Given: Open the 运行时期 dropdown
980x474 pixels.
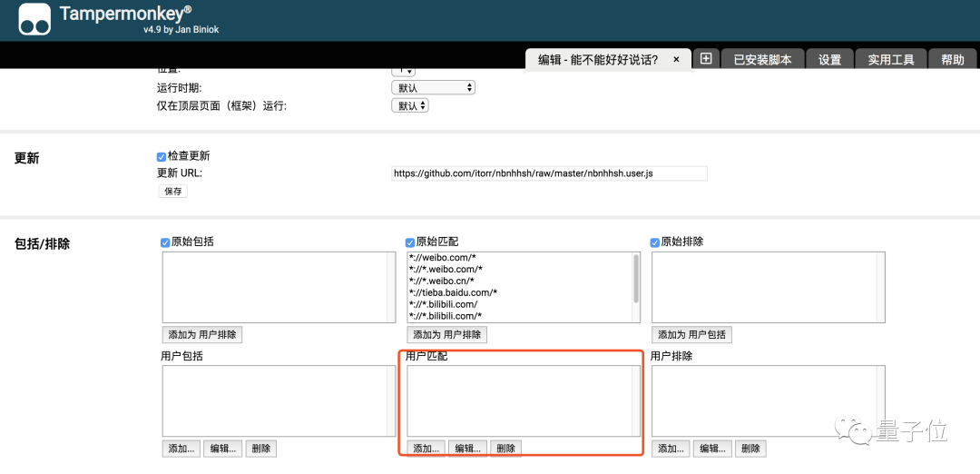Looking at the screenshot, I should tap(433, 87).
